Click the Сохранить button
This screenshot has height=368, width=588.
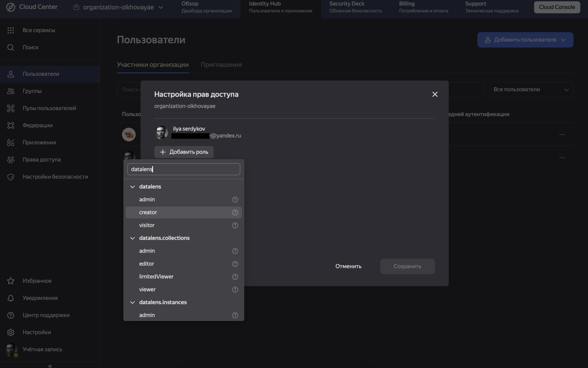click(407, 266)
